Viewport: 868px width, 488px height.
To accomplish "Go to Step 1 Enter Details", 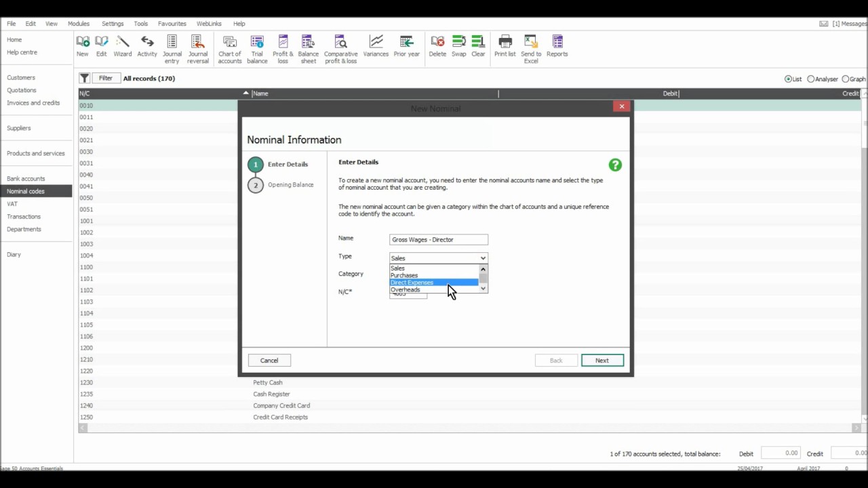I will (x=279, y=165).
